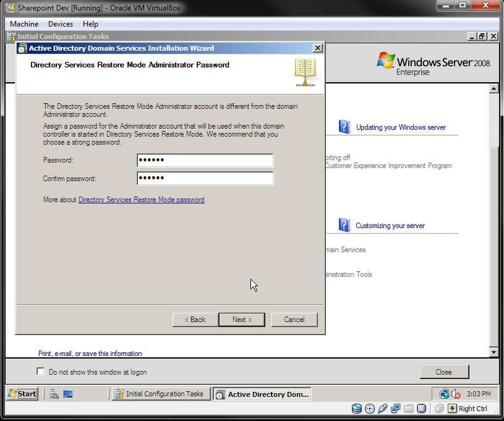Cancel the Active Directory wizard
504x421 pixels.
[294, 320]
